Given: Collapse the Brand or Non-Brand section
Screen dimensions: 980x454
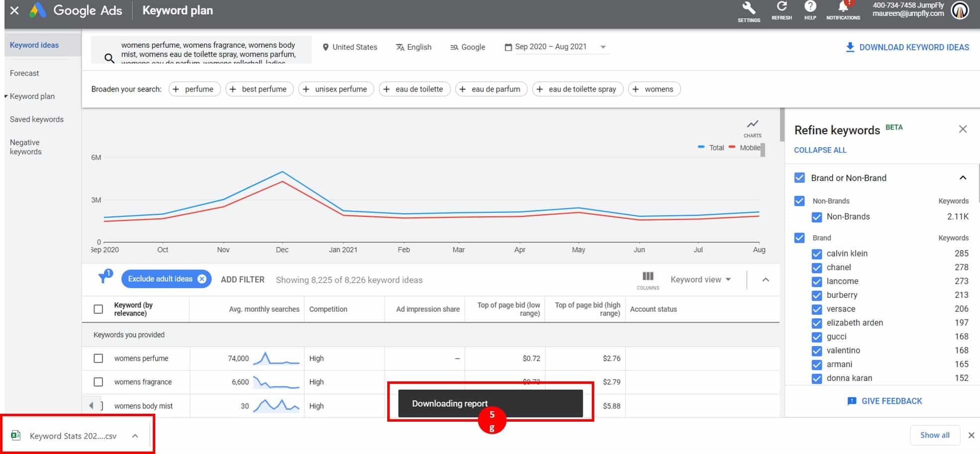Looking at the screenshot, I should 963,178.
